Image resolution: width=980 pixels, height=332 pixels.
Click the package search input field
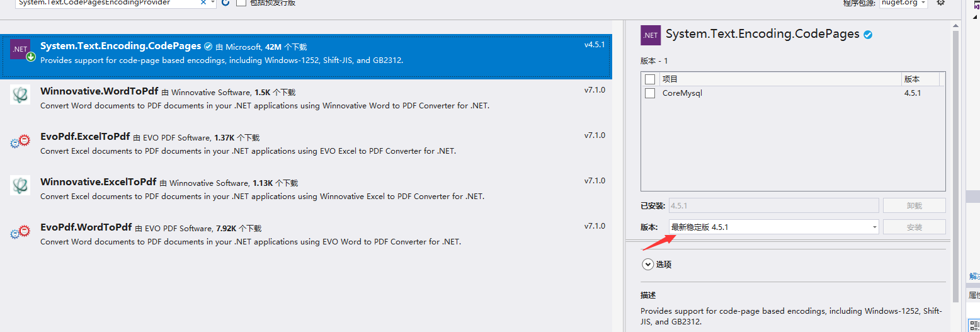click(x=107, y=3)
